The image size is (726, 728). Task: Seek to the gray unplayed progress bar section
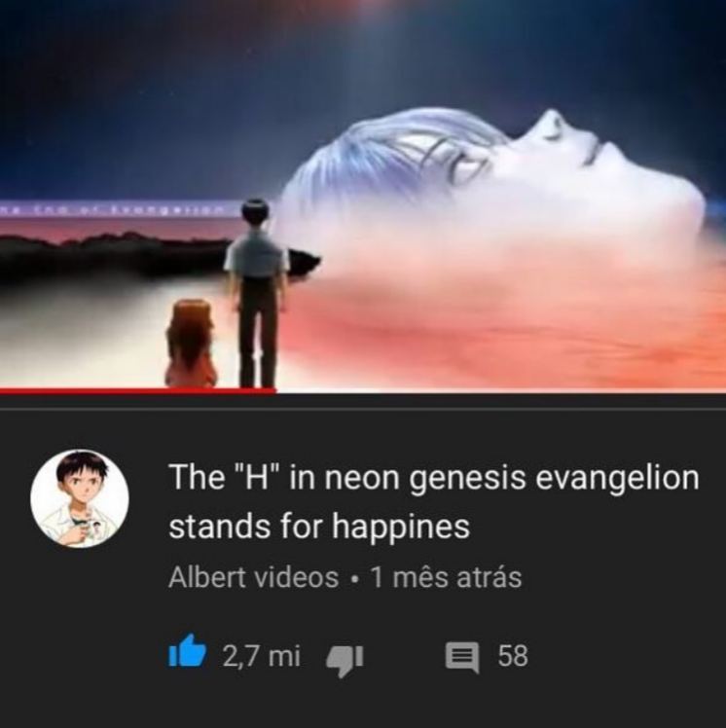coord(501,391)
